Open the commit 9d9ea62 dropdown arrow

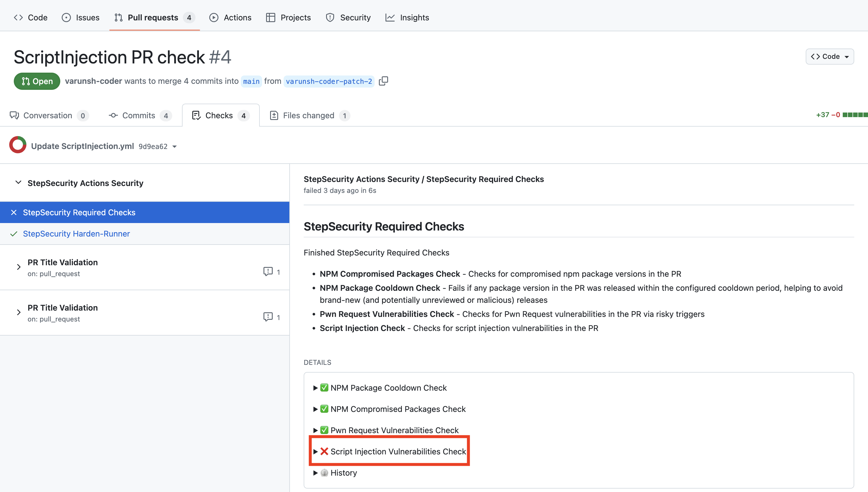click(174, 147)
